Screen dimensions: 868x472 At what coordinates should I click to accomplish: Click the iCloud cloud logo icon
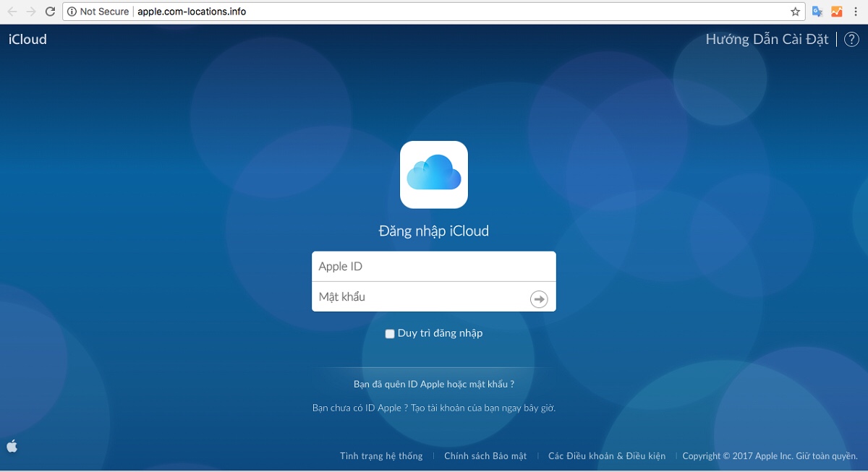click(x=434, y=174)
